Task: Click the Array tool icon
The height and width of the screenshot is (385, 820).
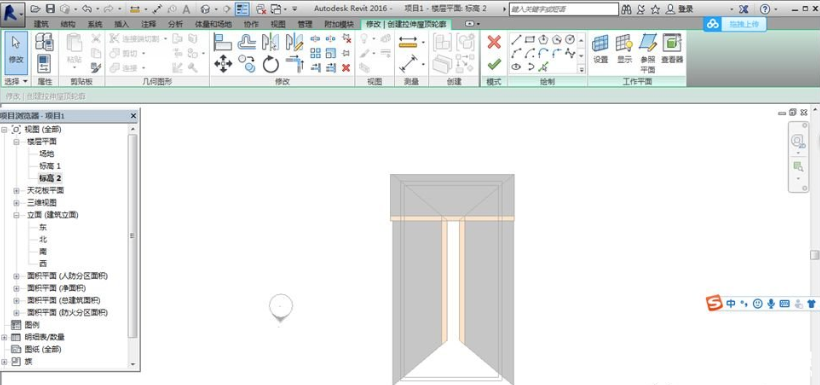Action: click(315, 53)
